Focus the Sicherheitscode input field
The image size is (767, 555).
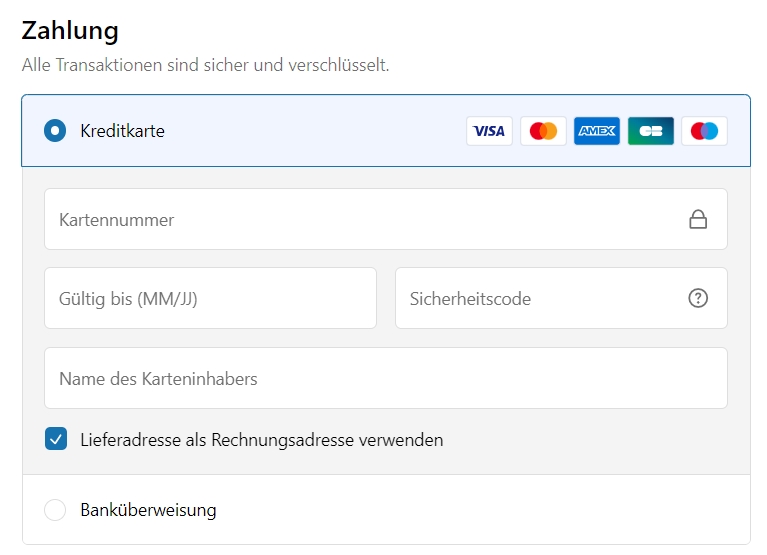[x=561, y=298]
